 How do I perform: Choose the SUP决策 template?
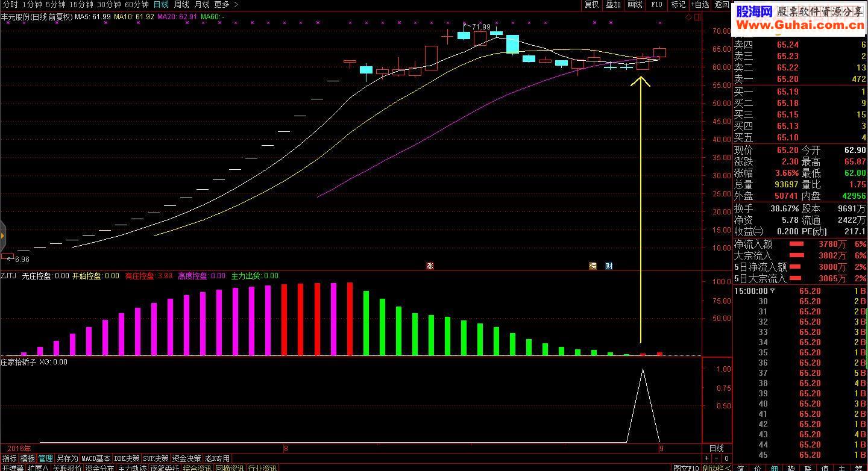click(156, 458)
